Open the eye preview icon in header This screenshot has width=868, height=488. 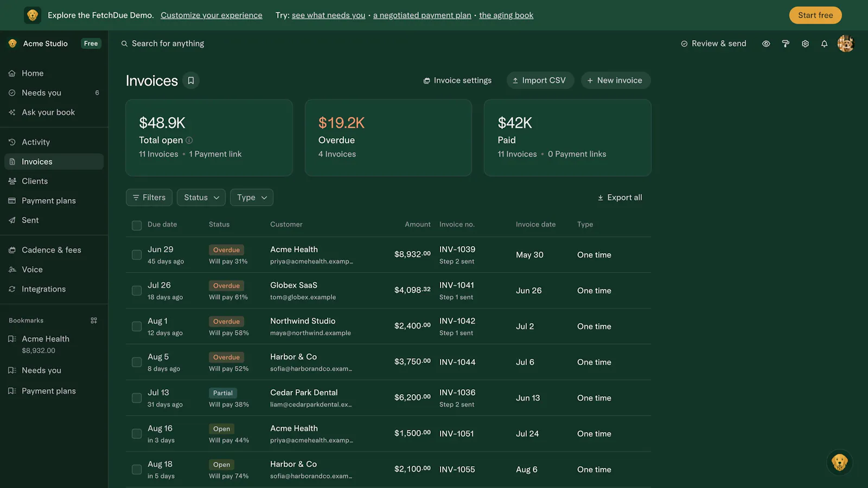click(x=766, y=44)
